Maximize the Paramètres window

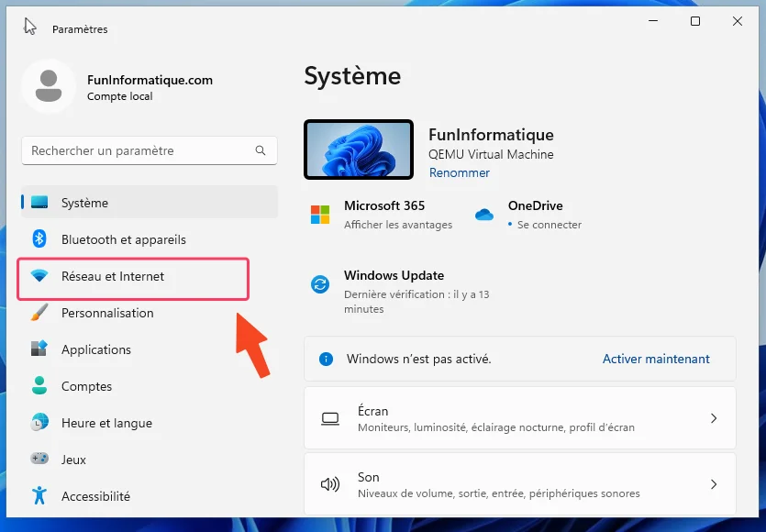pyautogui.click(x=695, y=21)
